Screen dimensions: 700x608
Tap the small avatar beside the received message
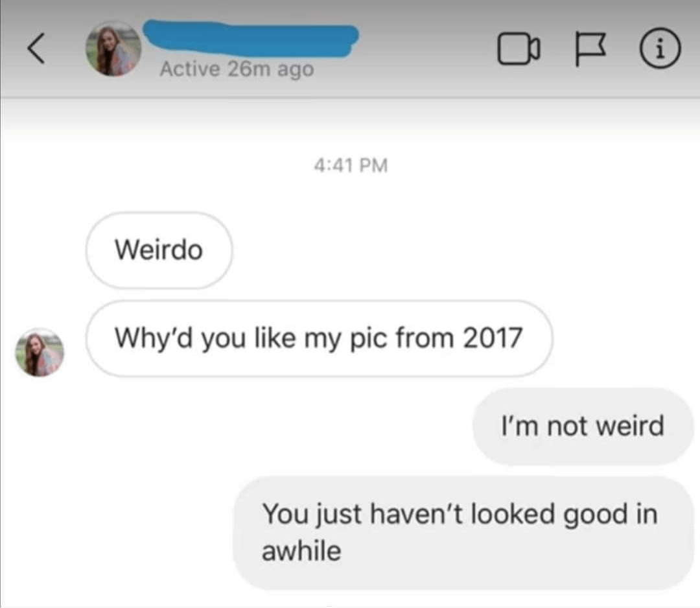[x=40, y=352]
